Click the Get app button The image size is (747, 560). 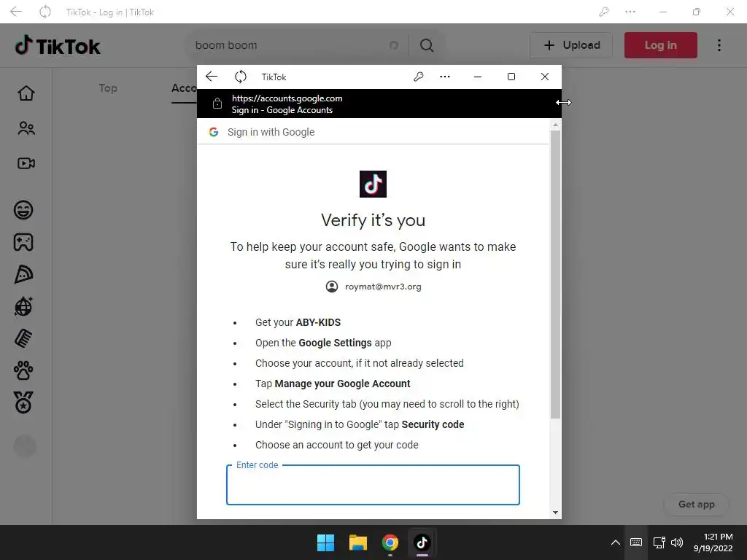click(696, 505)
